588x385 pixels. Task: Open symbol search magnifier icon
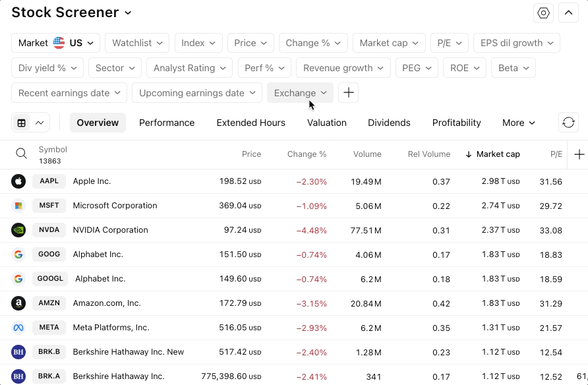click(x=21, y=154)
